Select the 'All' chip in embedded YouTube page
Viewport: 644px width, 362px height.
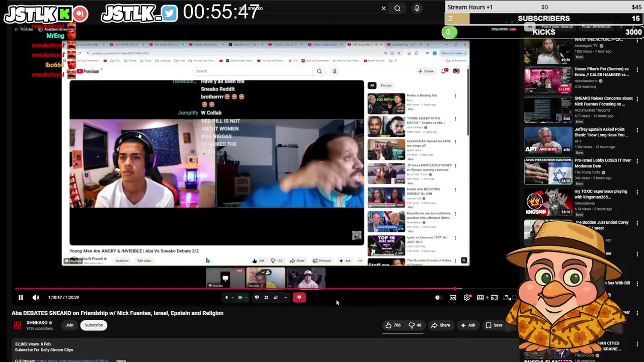coord(372,85)
